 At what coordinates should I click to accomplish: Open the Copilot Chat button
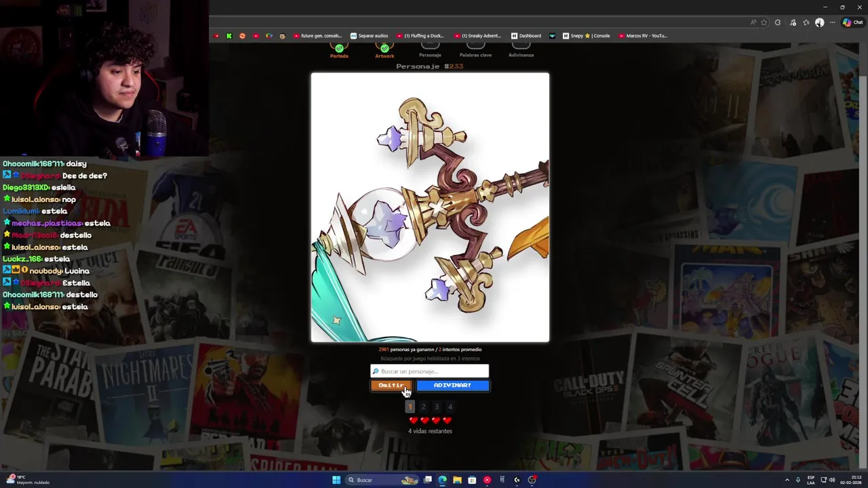pyautogui.click(x=852, y=22)
